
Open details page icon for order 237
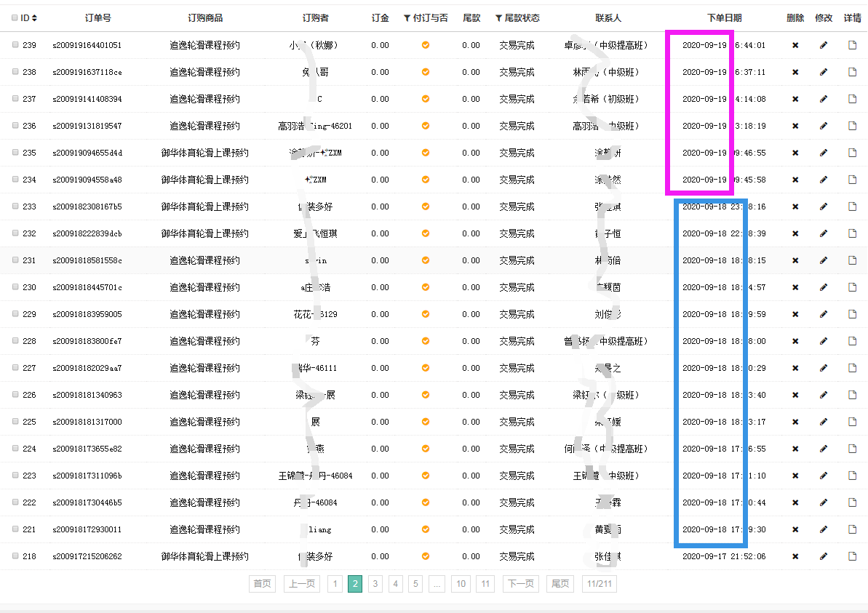[x=852, y=99]
